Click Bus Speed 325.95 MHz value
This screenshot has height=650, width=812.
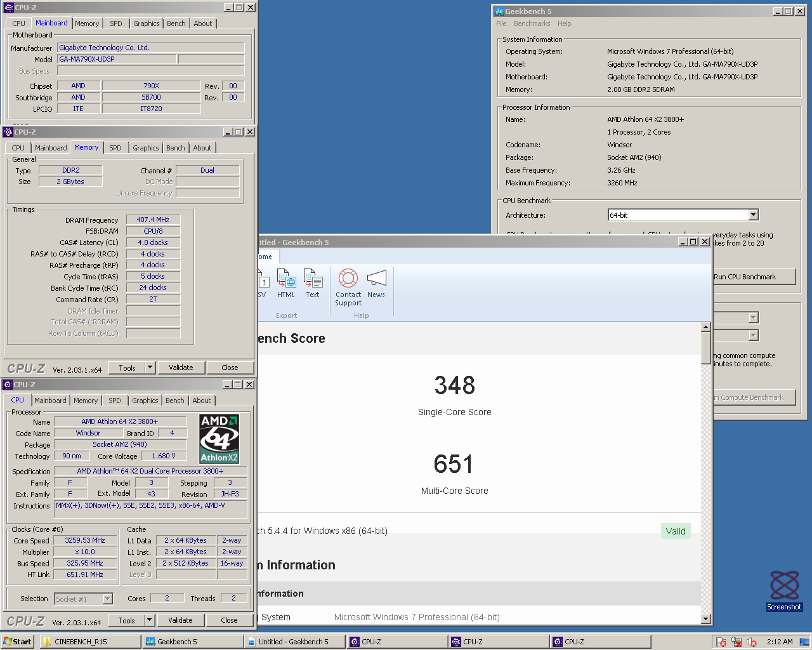pos(85,563)
